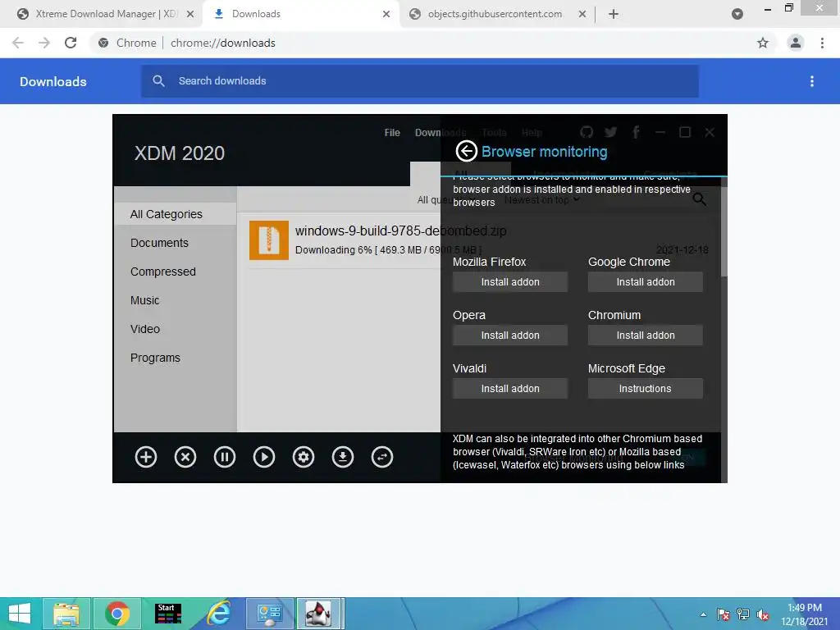This screenshot has width=840, height=630.
Task: Open a new Chrome tab
Action: (614, 15)
